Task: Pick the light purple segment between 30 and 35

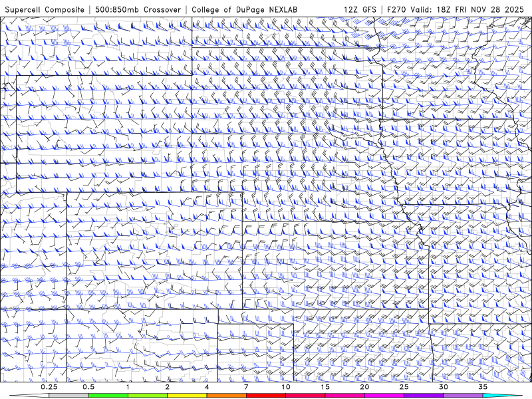Action: [x=463, y=396]
